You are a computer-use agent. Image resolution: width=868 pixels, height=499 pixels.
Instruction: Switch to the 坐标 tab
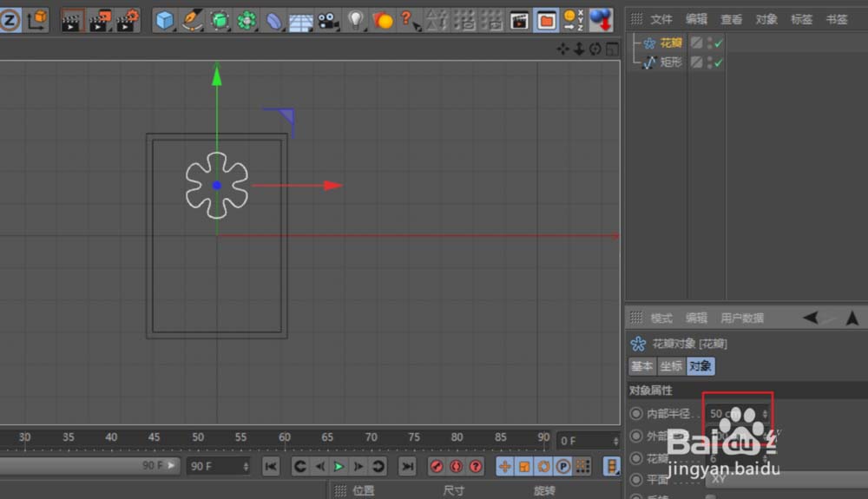point(671,366)
